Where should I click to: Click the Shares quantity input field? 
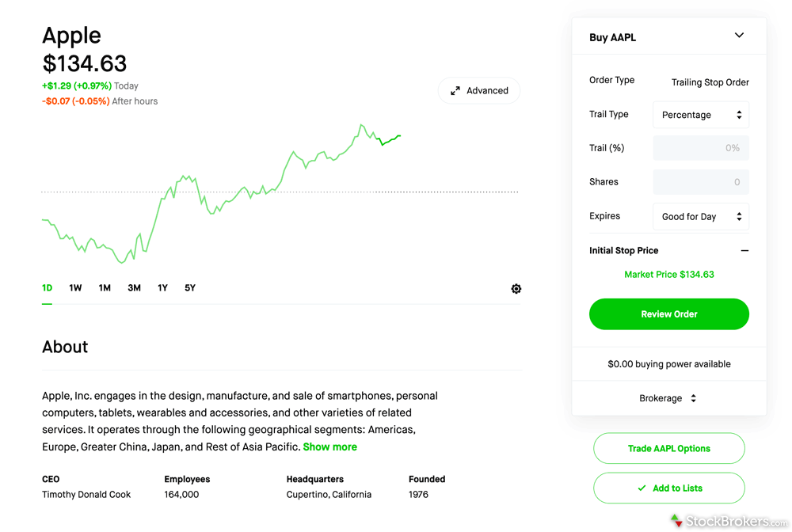(701, 182)
